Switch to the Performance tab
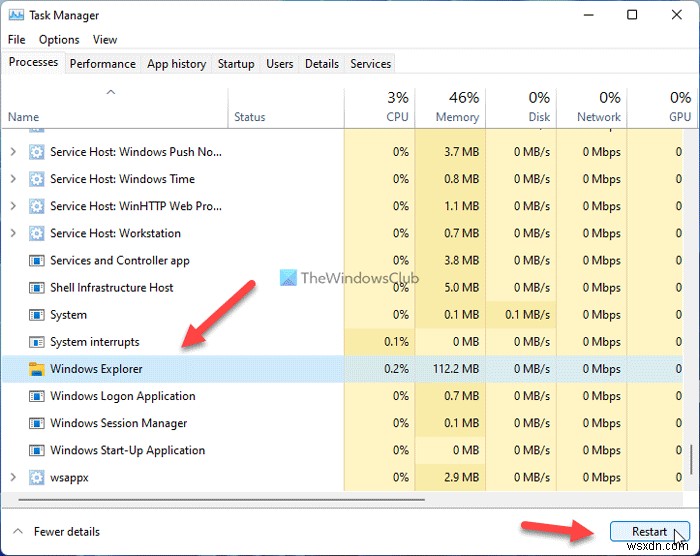Image resolution: width=700 pixels, height=556 pixels. pyautogui.click(x=103, y=64)
